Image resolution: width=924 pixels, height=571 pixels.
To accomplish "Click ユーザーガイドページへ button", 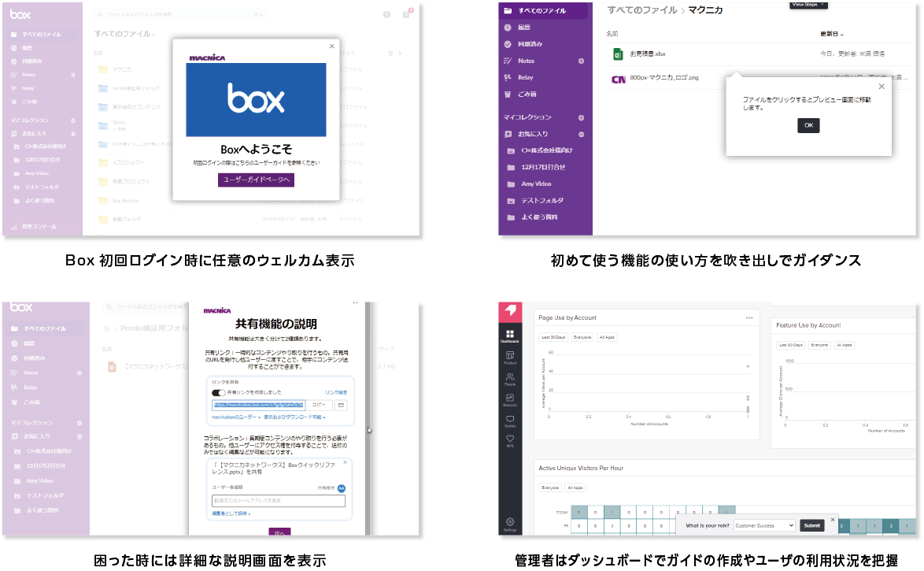I will [x=256, y=180].
